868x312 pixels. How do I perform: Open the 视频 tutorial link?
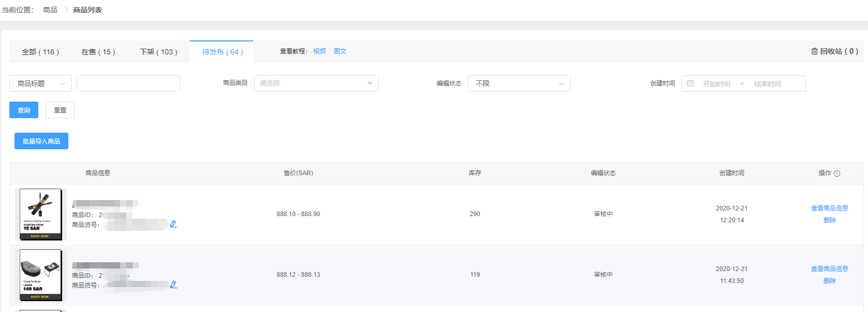tap(320, 51)
